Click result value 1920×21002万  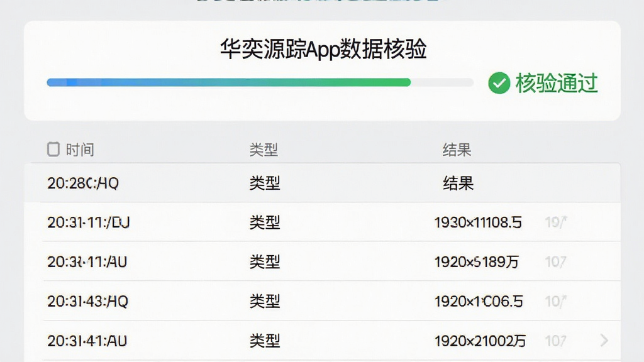480,341
